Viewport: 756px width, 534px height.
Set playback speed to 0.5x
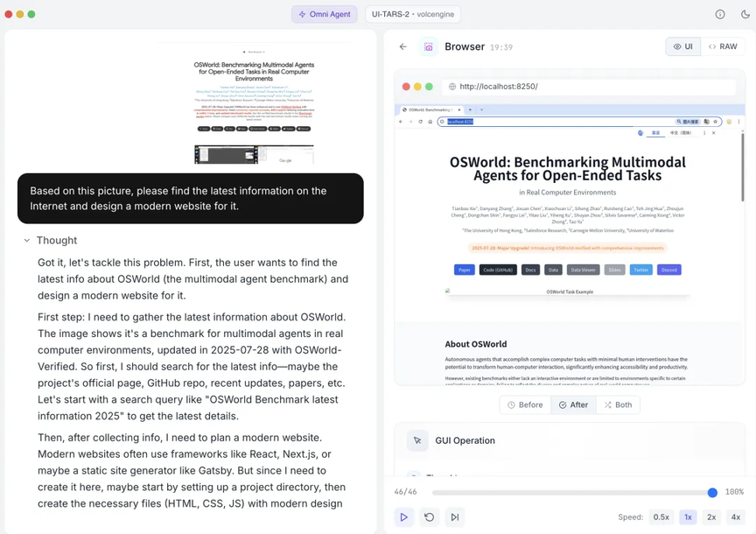pyautogui.click(x=661, y=517)
